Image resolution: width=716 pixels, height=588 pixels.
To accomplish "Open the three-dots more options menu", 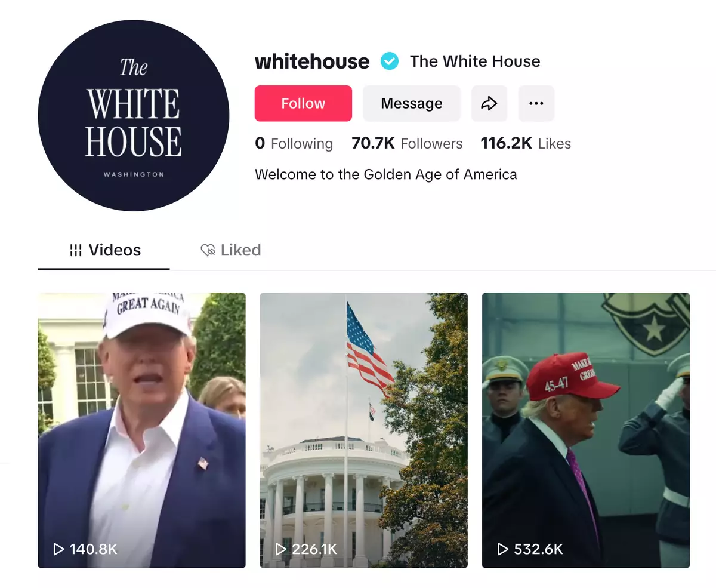I will [536, 104].
